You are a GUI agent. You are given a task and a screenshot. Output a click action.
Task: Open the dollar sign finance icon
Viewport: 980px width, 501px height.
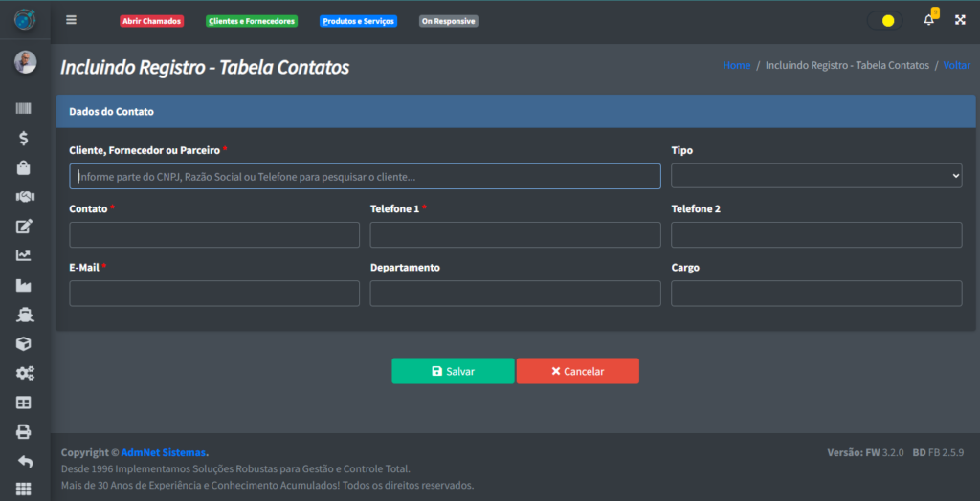point(24,139)
